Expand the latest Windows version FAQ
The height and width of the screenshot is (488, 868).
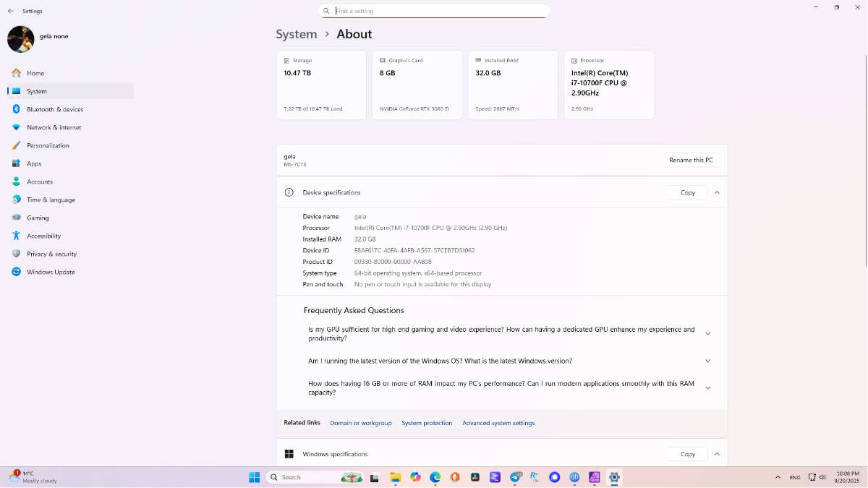(x=707, y=361)
